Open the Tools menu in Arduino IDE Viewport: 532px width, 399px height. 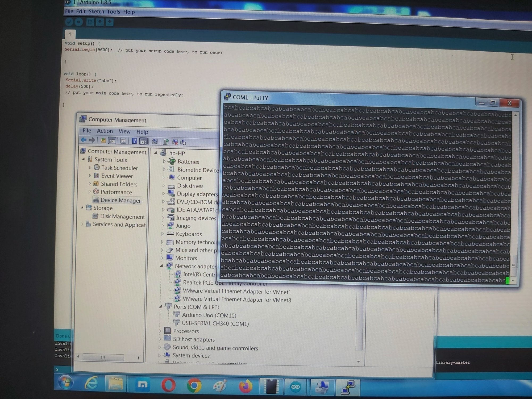[113, 12]
